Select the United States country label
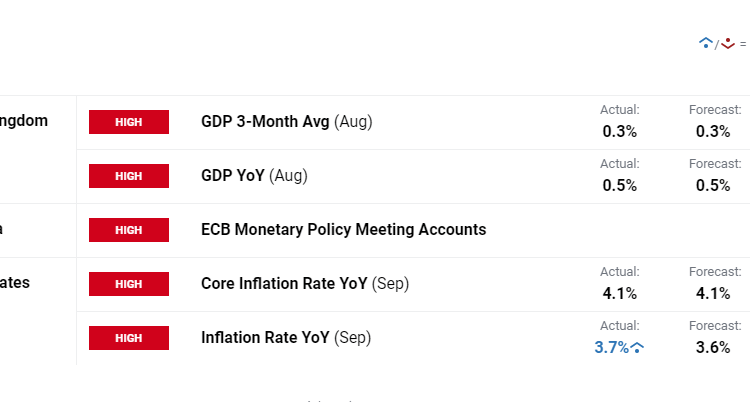The width and height of the screenshot is (750, 402). (15, 283)
